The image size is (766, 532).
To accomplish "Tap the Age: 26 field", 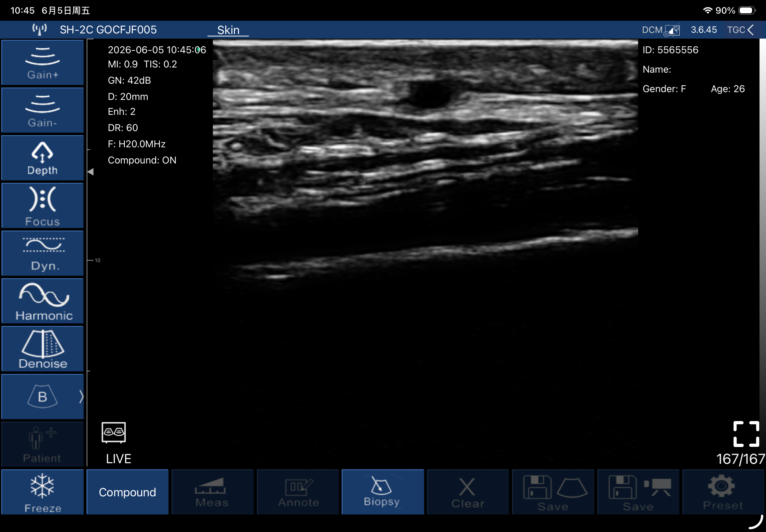I will tap(728, 89).
